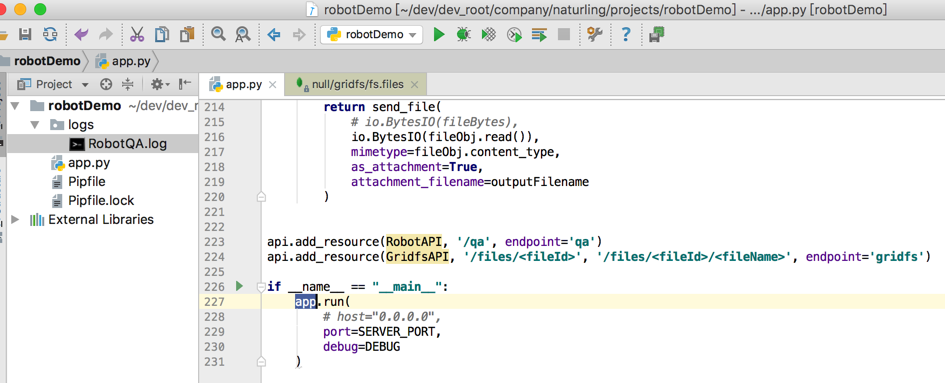Collapse all with the Project panel icon
This screenshot has height=383, width=945.
click(127, 84)
